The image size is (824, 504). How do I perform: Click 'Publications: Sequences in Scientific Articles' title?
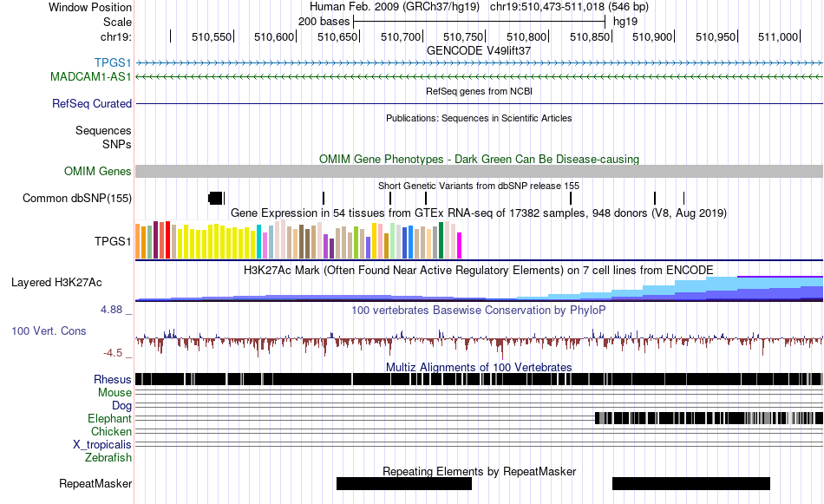pyautogui.click(x=479, y=118)
